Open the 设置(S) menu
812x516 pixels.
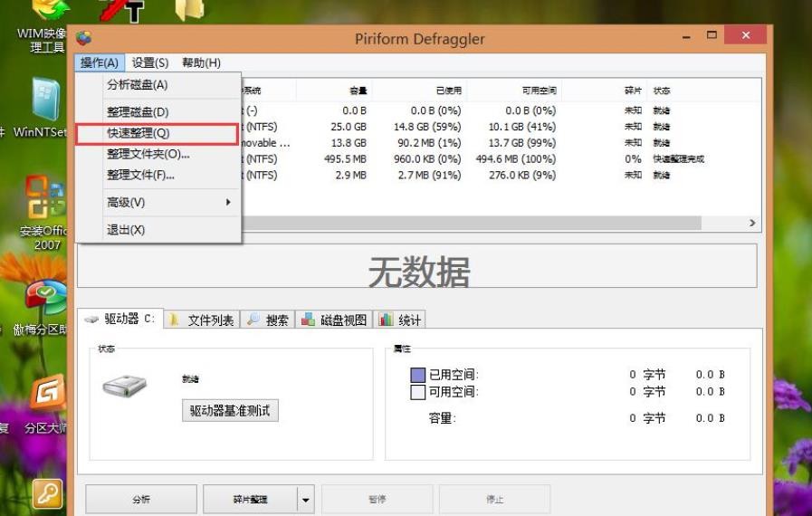click(x=150, y=62)
